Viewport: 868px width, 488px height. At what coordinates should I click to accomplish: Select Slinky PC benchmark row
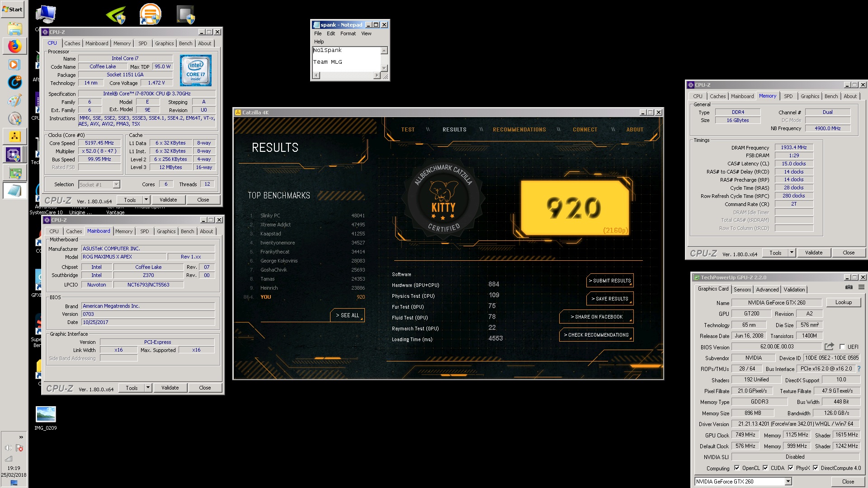pos(307,216)
